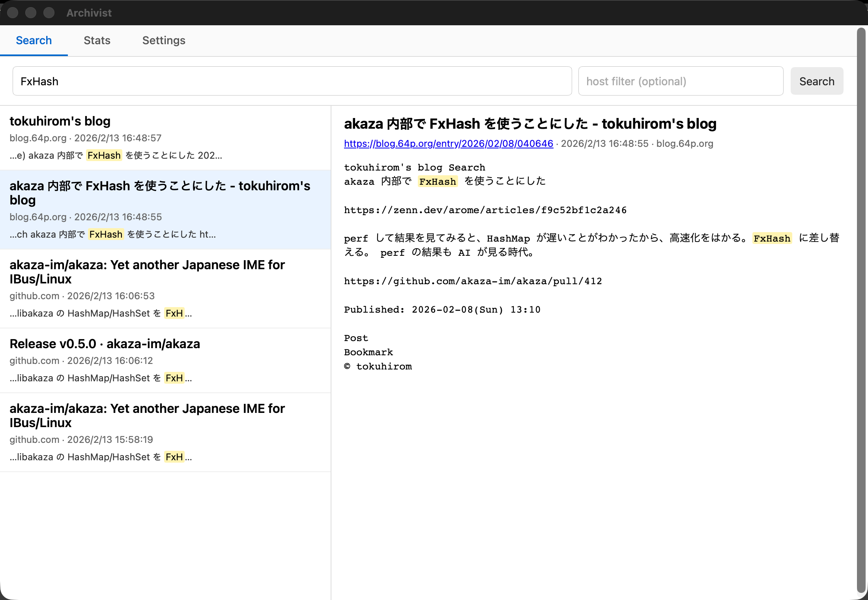
Task: Click the github.com pull/412 URL text
Action: coord(473,281)
